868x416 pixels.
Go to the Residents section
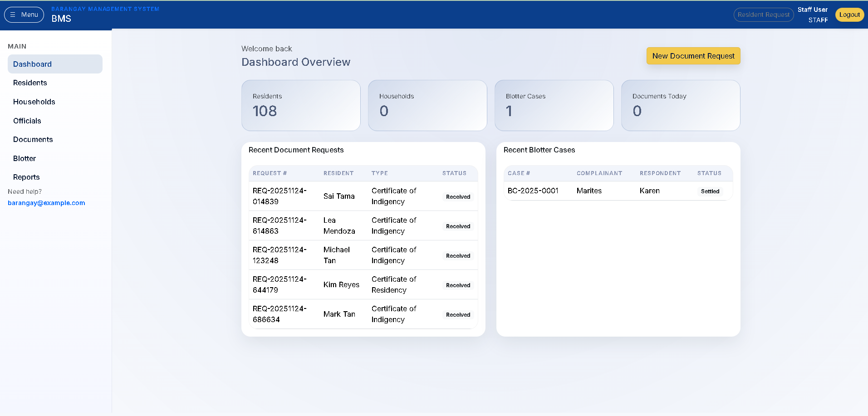(30, 83)
